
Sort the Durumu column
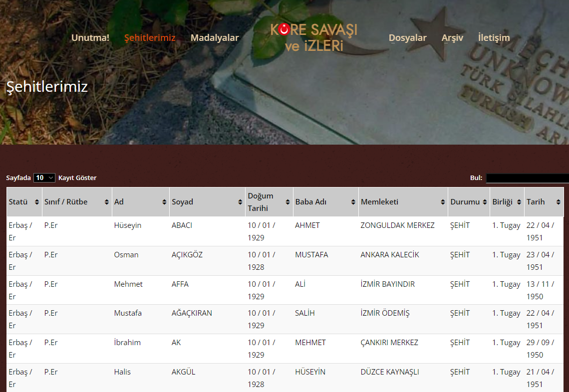484,202
